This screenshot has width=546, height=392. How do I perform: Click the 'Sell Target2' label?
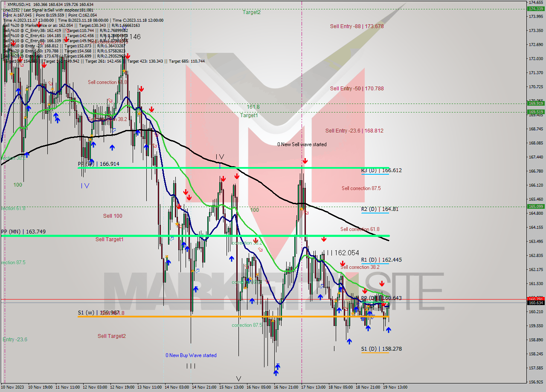click(112, 336)
